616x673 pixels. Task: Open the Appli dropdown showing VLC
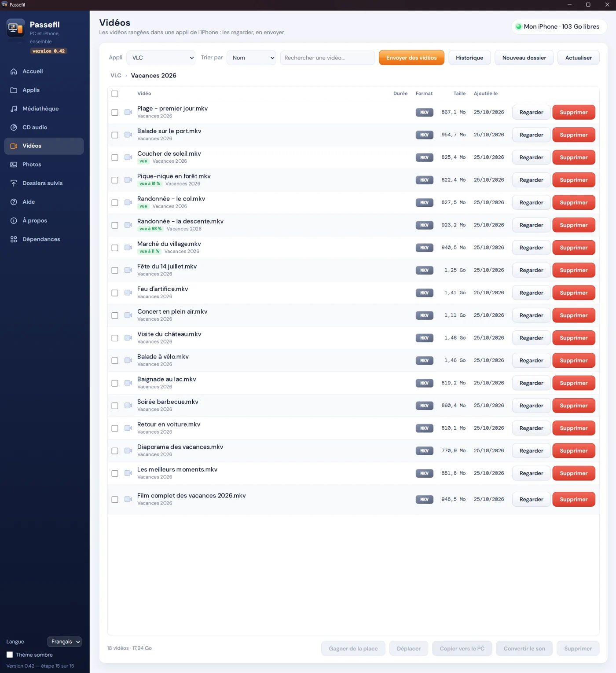click(x=161, y=58)
